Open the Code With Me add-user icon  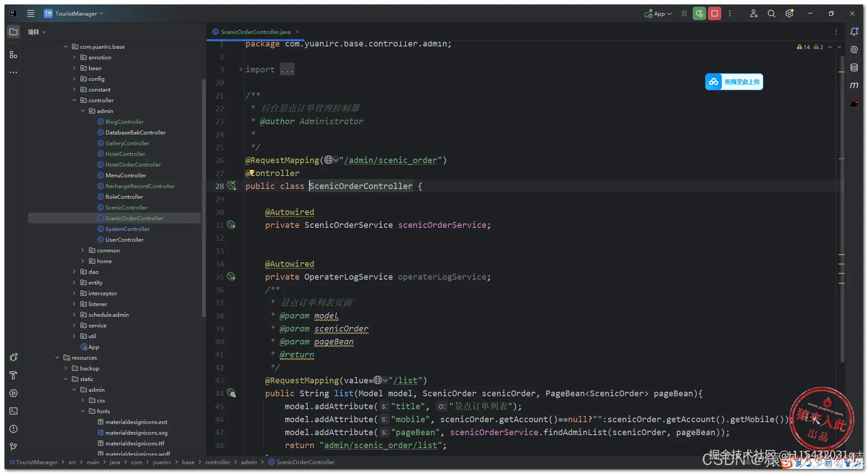[754, 13]
